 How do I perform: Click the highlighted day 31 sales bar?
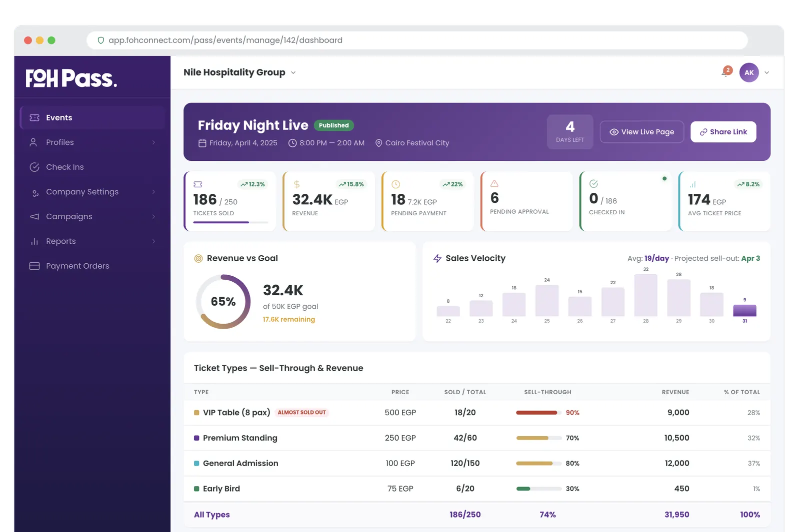click(744, 310)
